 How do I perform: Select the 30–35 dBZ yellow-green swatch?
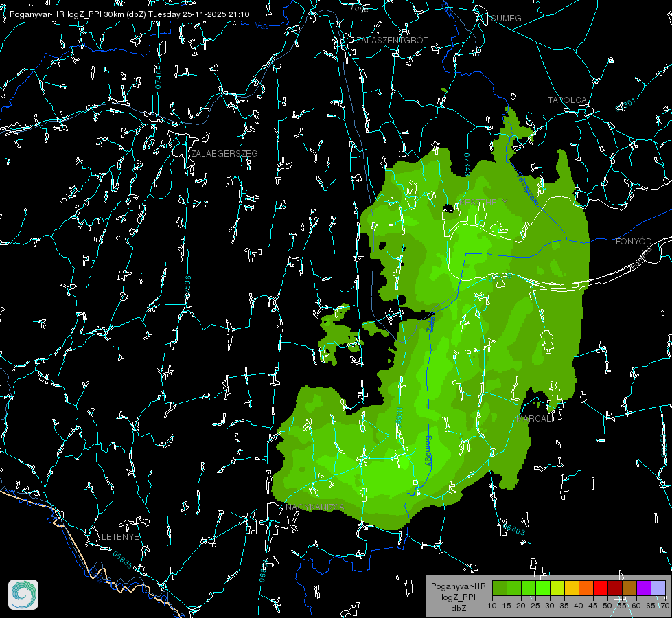[557, 588]
